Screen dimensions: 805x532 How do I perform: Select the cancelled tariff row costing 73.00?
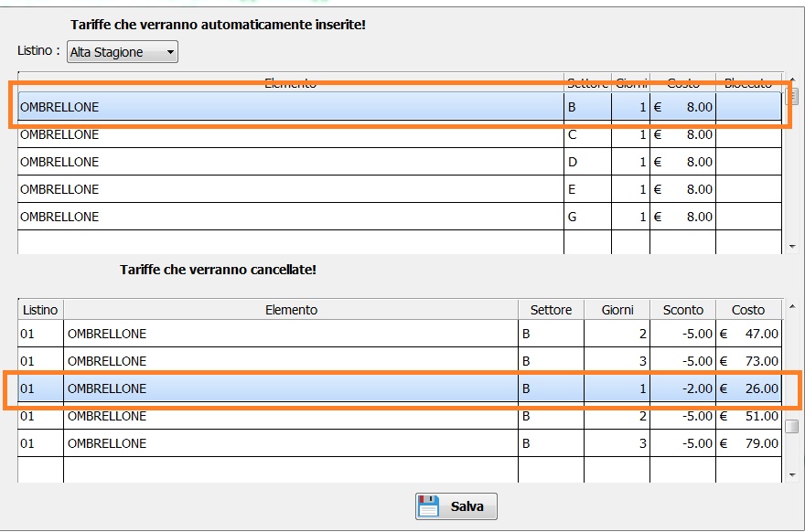[x=400, y=361]
